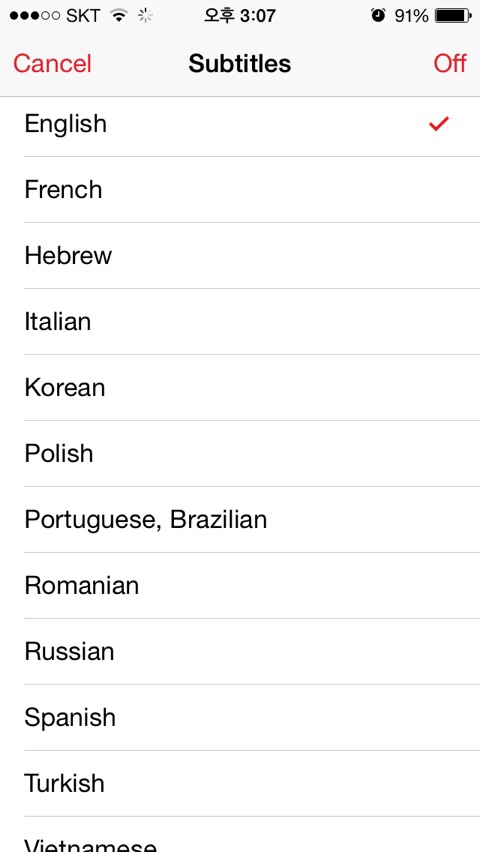Set subtitles to Spanish
This screenshot has height=852, width=480.
[240, 717]
